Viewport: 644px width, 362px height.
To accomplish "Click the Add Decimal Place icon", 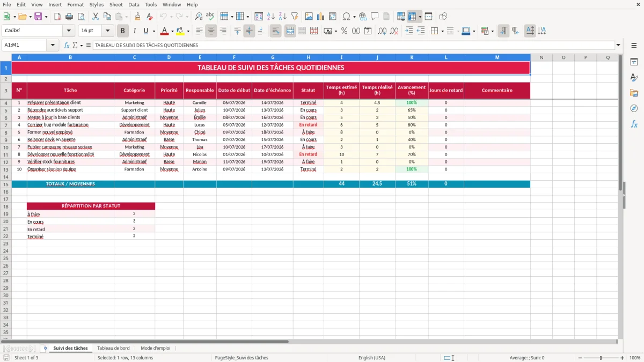I will point(382,31).
